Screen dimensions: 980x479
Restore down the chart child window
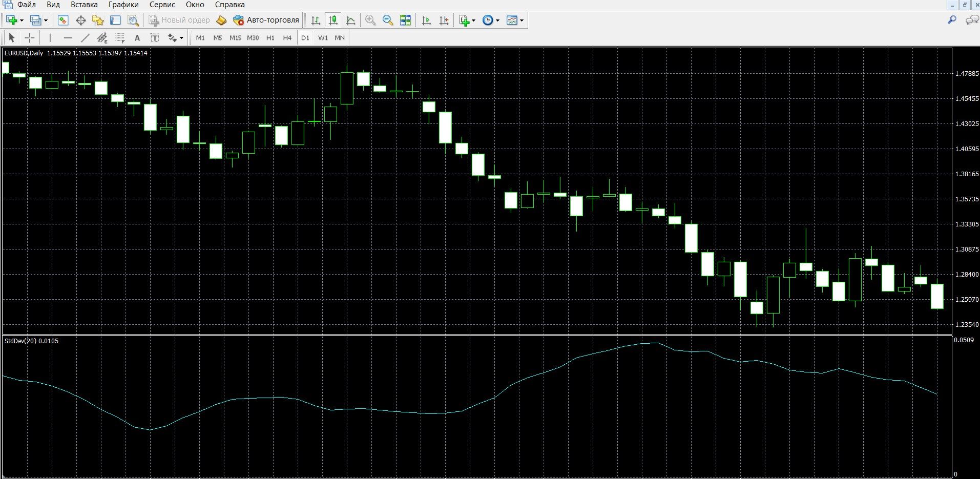965,5
